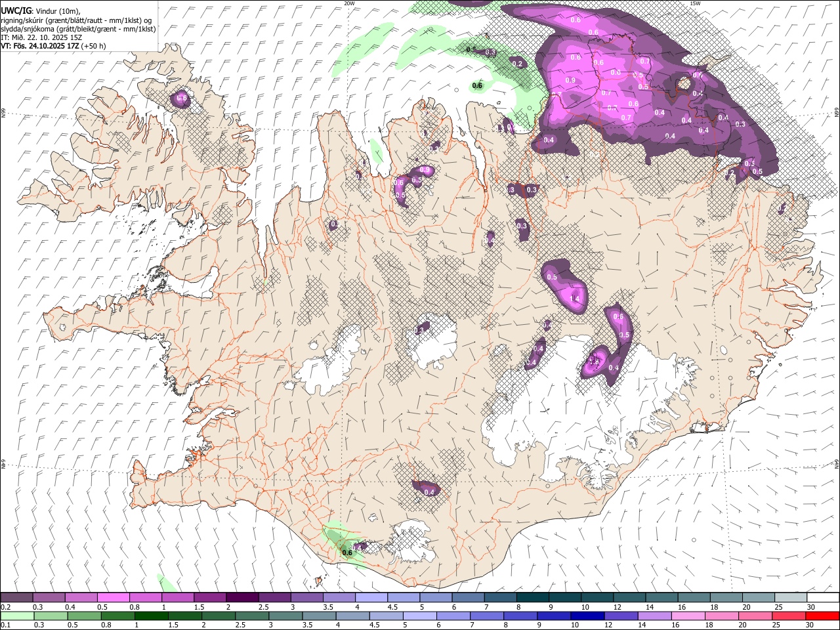Click the 0.2 label in the top legend row

coord(5,607)
